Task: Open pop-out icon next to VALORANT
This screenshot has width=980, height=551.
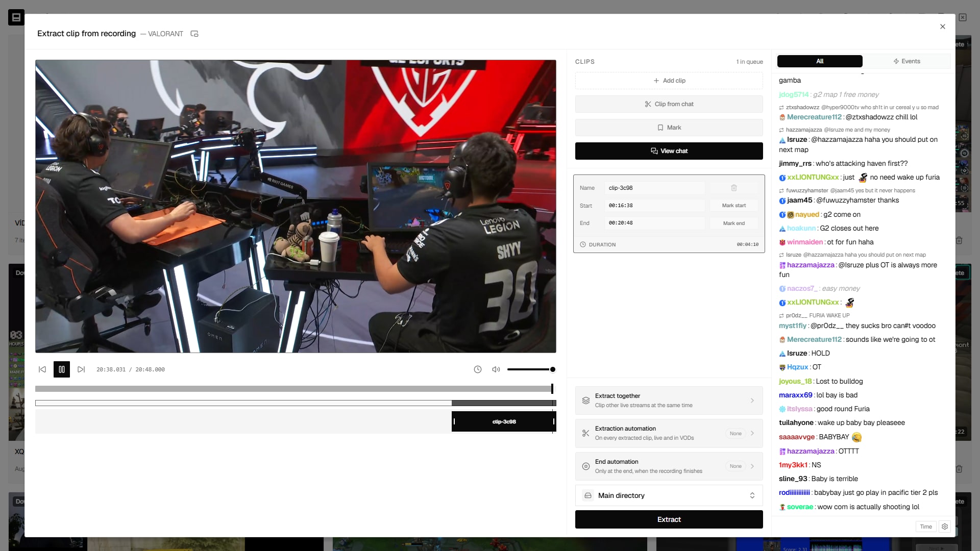Action: (x=194, y=34)
